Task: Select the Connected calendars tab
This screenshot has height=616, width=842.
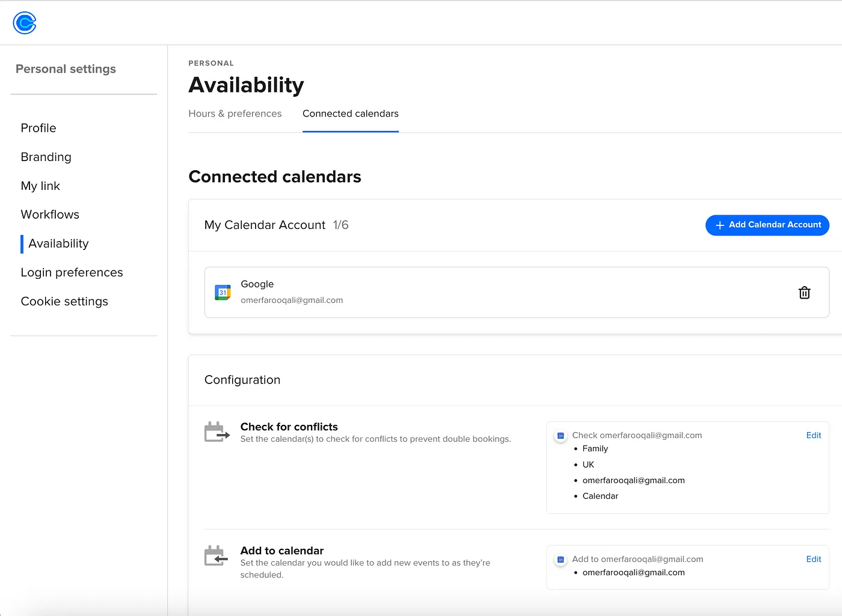Action: pos(351,114)
